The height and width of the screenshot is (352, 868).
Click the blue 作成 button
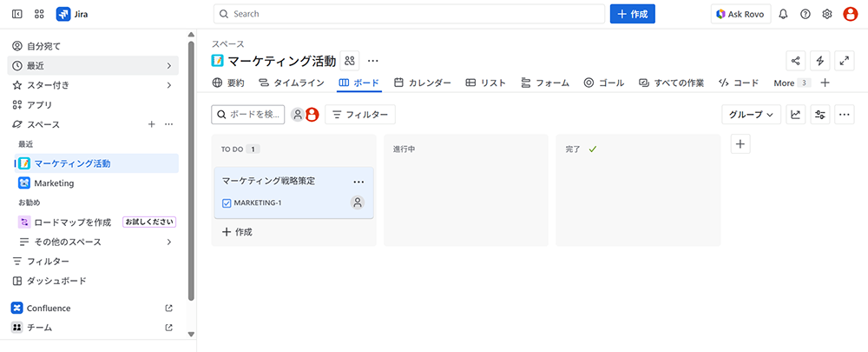coord(632,14)
